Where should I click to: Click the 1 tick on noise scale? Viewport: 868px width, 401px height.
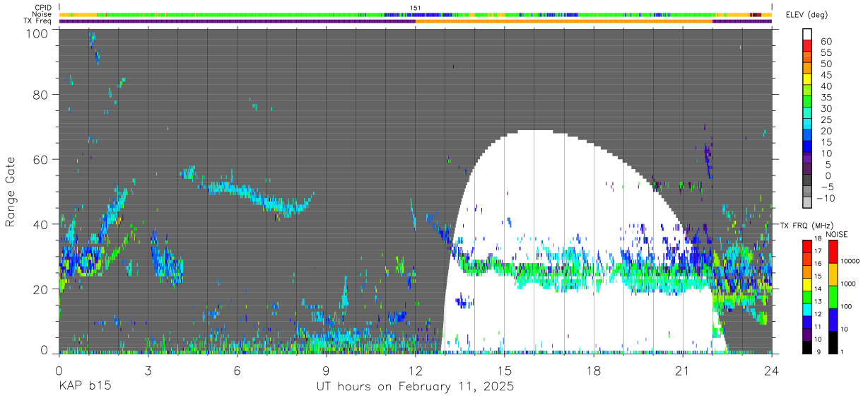(x=843, y=351)
